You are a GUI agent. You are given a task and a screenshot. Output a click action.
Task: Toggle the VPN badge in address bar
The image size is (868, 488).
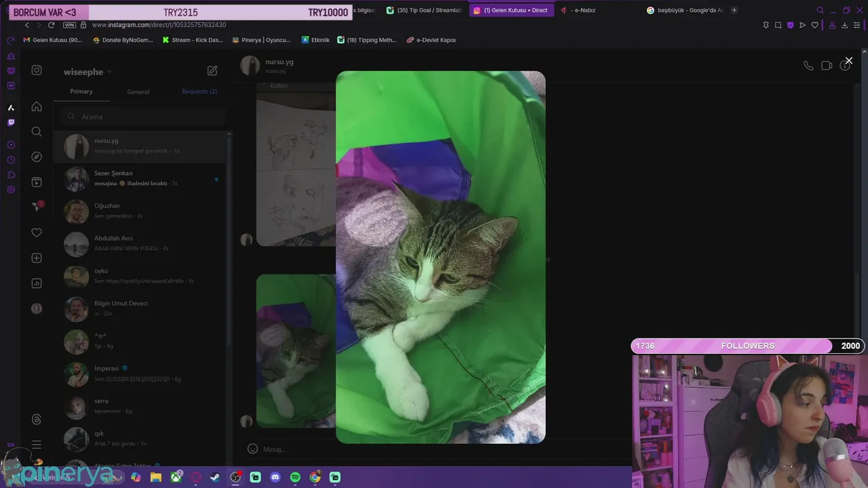69,25
